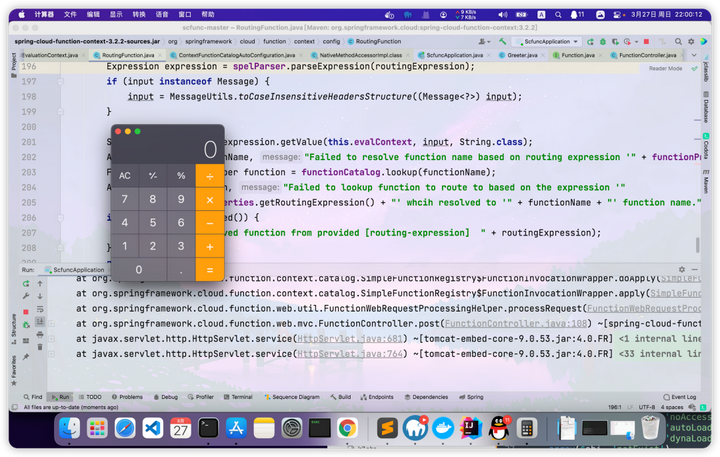Image resolution: width=720 pixels, height=457 pixels.
Task: Open Run panel settings gear
Action: click(x=682, y=270)
